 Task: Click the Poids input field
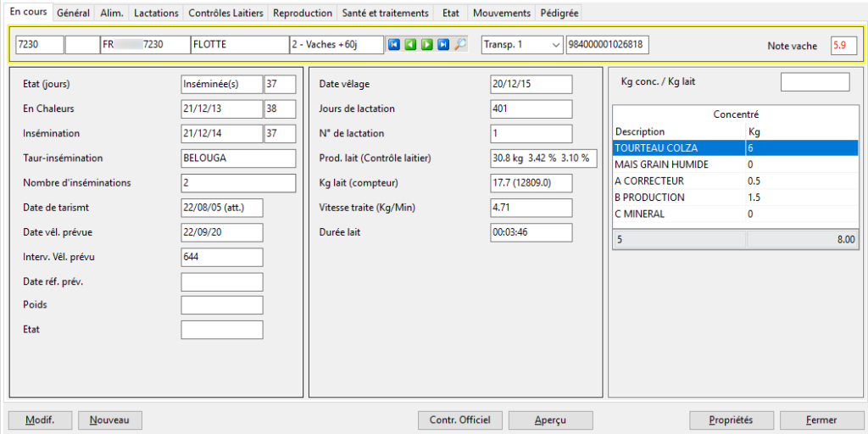[x=222, y=305]
